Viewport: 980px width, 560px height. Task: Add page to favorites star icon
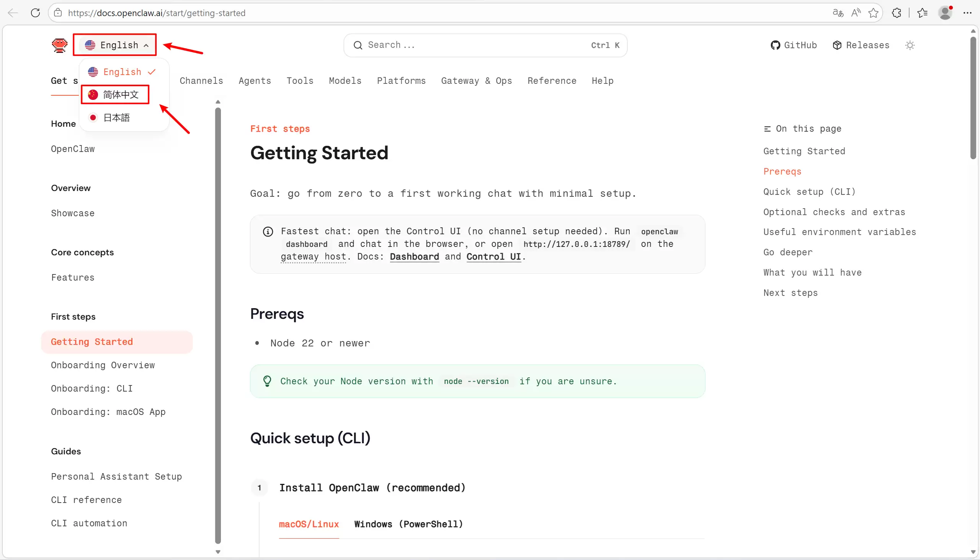click(x=873, y=13)
